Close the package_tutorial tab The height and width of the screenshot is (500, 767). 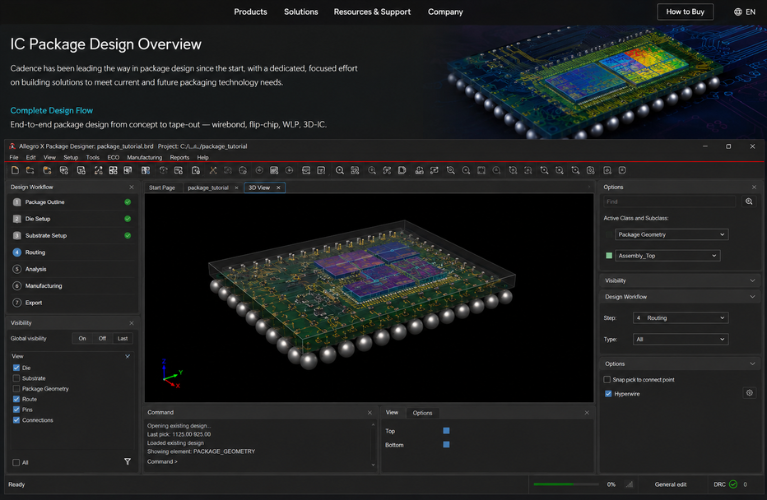coord(236,187)
